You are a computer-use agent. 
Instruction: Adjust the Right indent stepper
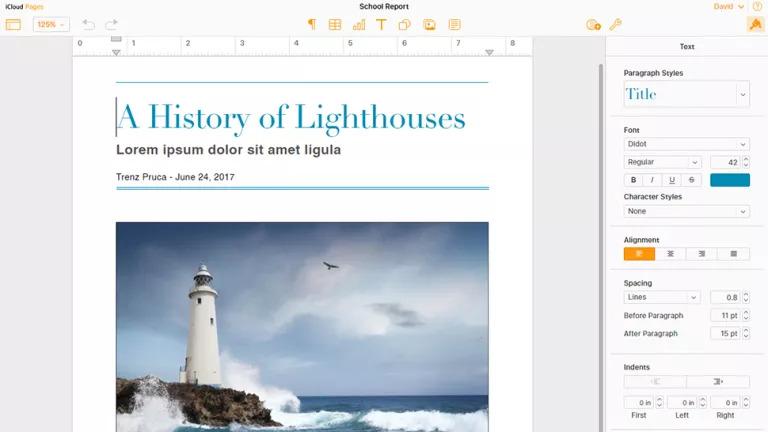pos(746,402)
